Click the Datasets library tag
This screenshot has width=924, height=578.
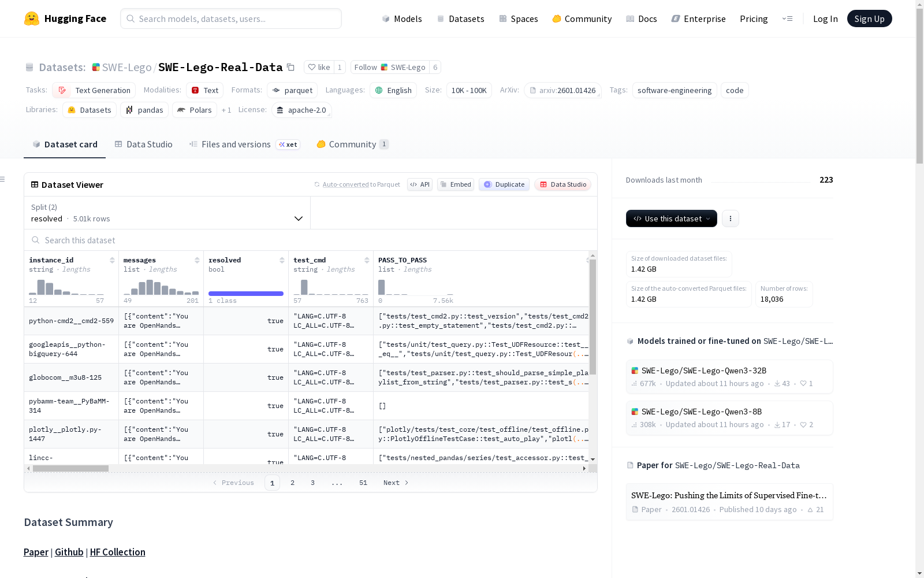pos(90,110)
